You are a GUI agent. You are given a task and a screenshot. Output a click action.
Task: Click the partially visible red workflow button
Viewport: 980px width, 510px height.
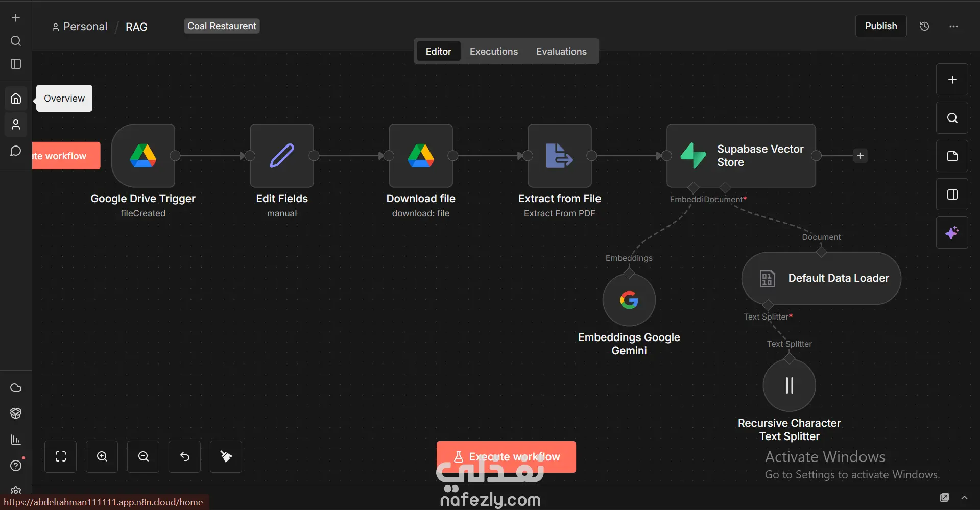pyautogui.click(x=66, y=156)
